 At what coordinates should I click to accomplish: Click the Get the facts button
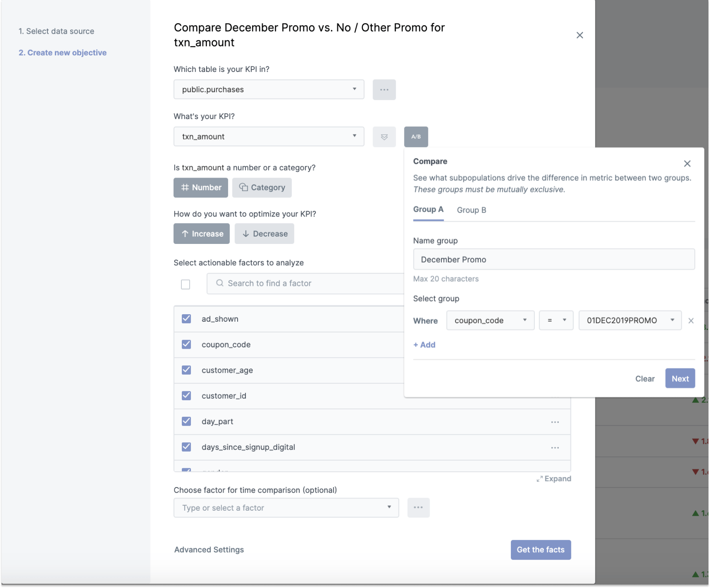click(x=540, y=550)
